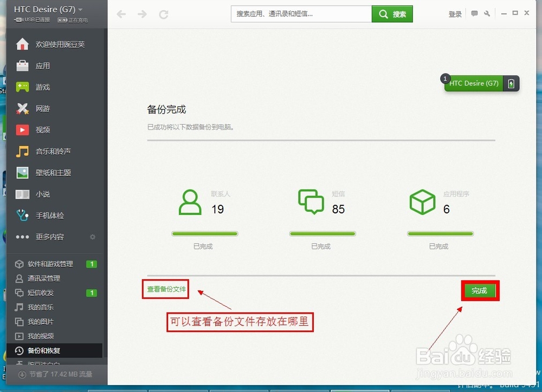542x392 pixels.
Task: Go forward with the right arrow
Action: tap(142, 14)
